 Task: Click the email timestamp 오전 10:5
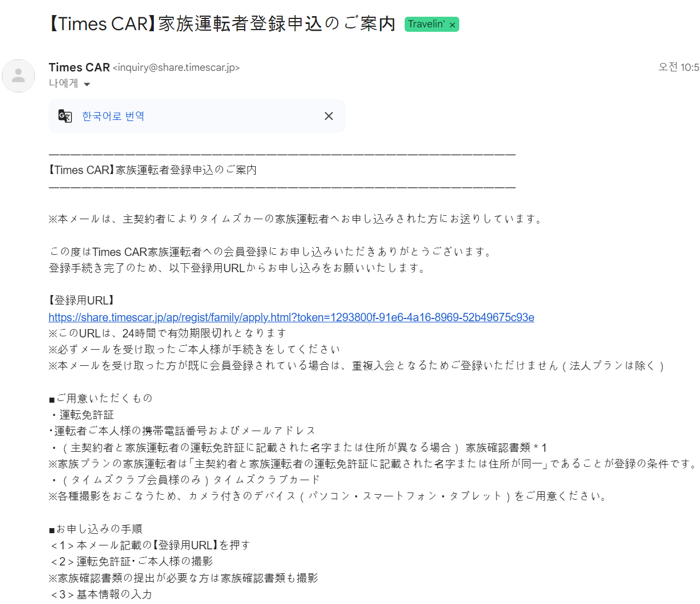coord(679,67)
